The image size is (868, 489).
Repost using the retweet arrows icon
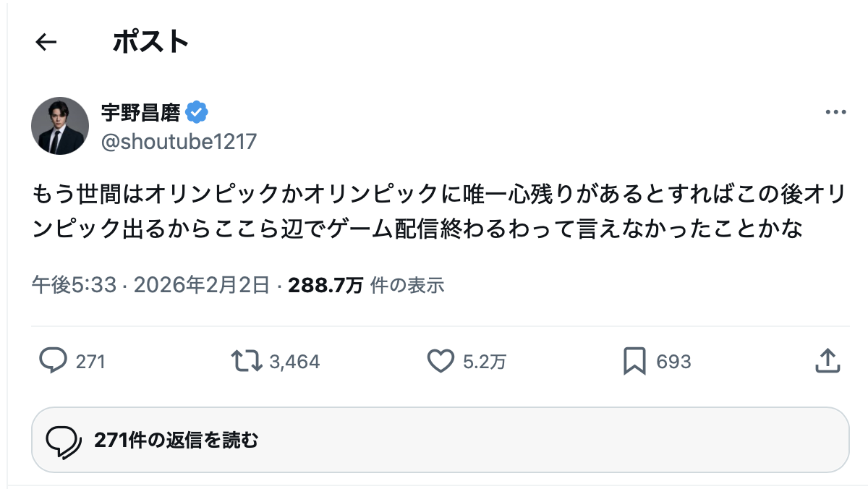(246, 361)
